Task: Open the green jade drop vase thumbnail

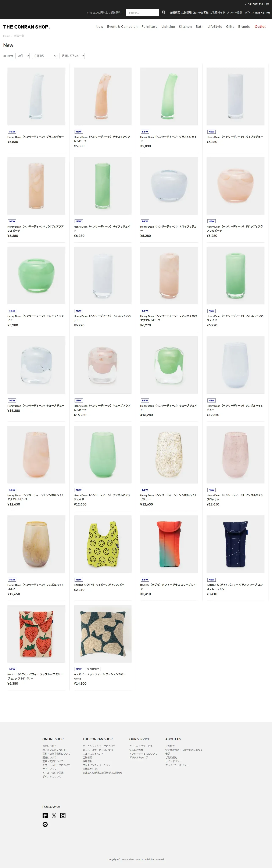Action: [x=36, y=276]
